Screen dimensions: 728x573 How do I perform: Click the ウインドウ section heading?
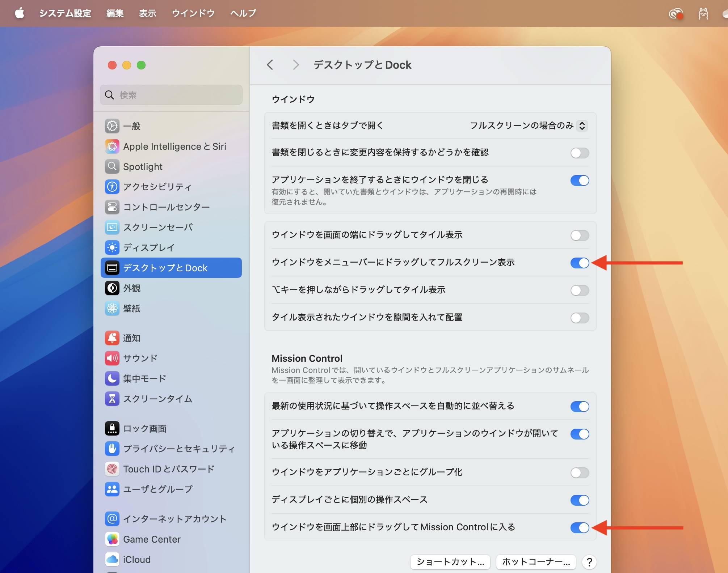pyautogui.click(x=293, y=99)
